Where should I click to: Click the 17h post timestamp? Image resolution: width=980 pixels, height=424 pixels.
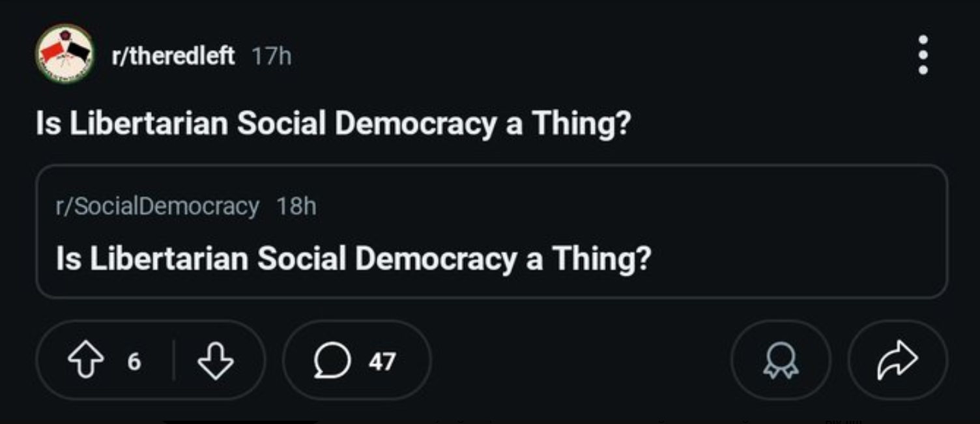[272, 57]
